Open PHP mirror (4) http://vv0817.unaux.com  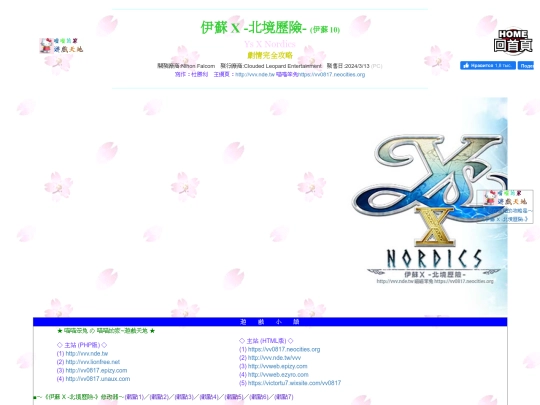tap(98, 379)
